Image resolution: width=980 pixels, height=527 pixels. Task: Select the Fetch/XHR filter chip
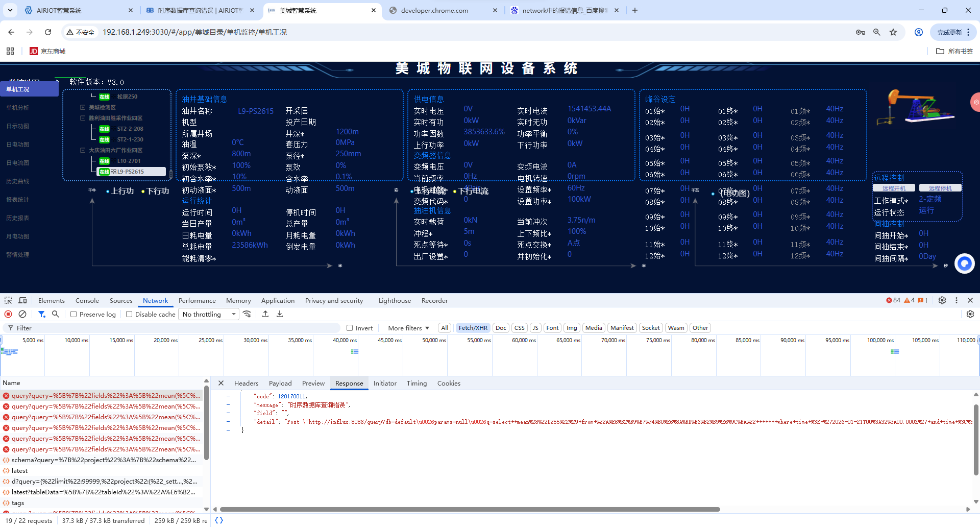pos(473,328)
